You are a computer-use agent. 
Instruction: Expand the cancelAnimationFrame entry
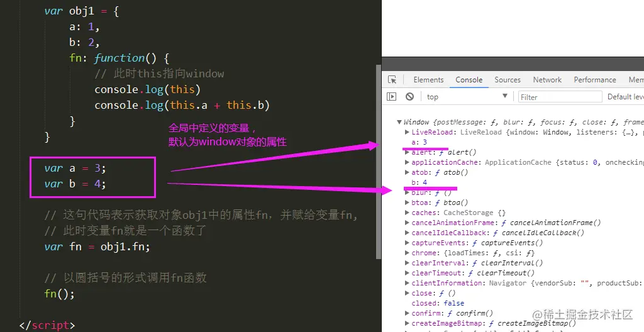tap(407, 223)
